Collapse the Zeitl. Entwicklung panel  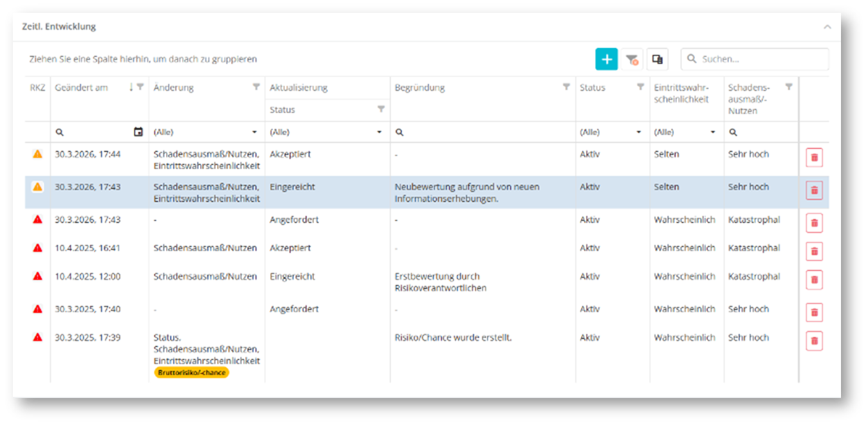(x=827, y=27)
